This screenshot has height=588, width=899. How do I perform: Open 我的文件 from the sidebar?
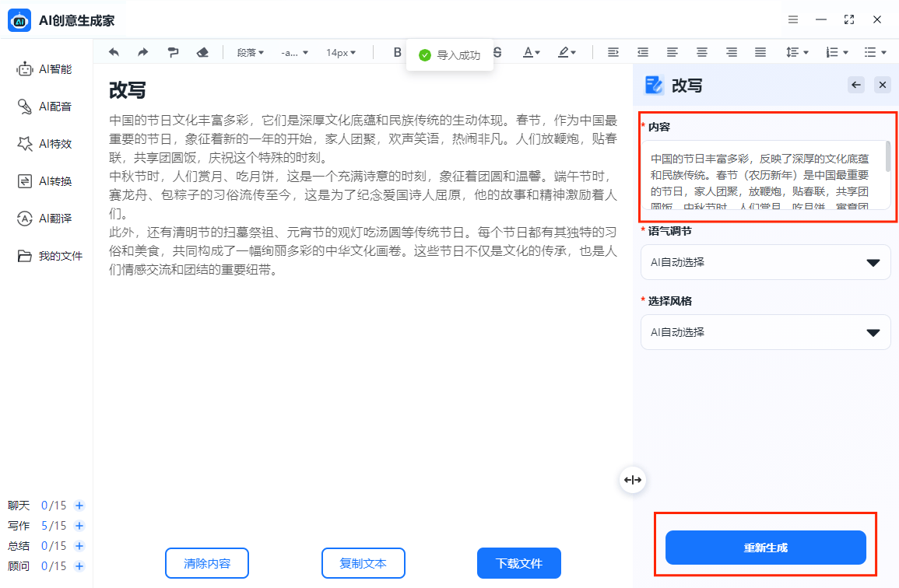[x=47, y=255]
